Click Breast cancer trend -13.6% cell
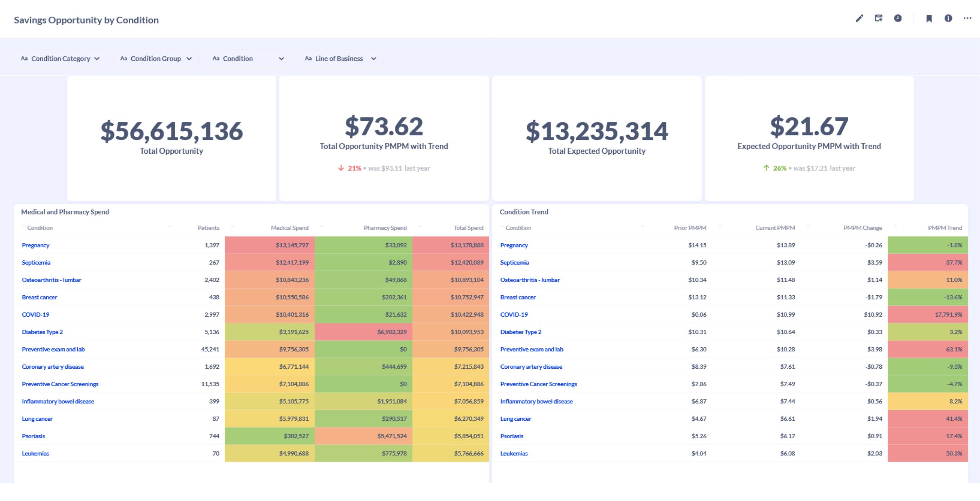The height and width of the screenshot is (501, 980). pos(928,297)
